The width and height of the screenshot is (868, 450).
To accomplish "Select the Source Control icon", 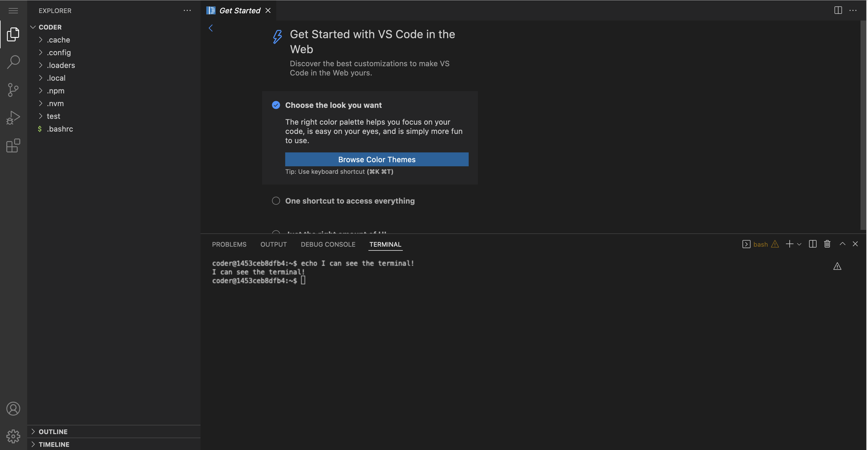I will (x=13, y=89).
